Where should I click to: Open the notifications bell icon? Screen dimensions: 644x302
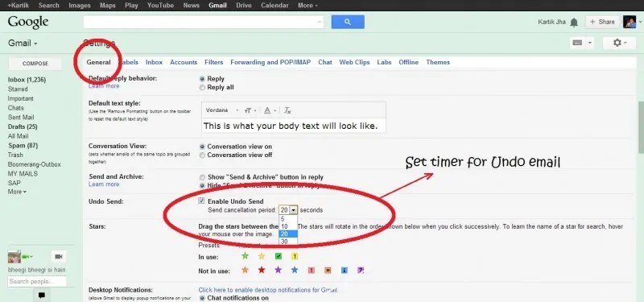[x=574, y=23]
